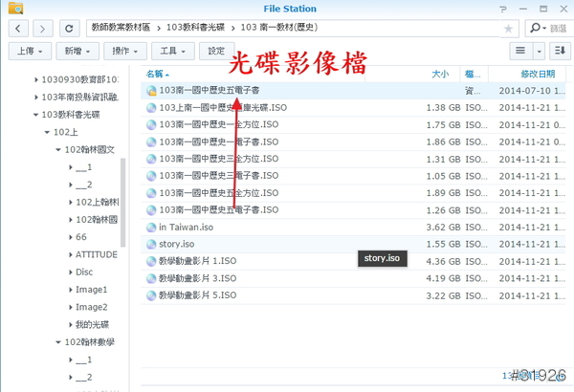Refresh the current folder listing
The height and width of the screenshot is (392, 574).
(69, 29)
